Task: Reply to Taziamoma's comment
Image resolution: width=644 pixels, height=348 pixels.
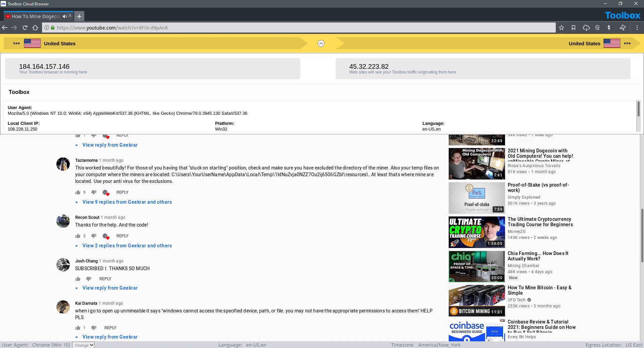Action: (x=122, y=192)
